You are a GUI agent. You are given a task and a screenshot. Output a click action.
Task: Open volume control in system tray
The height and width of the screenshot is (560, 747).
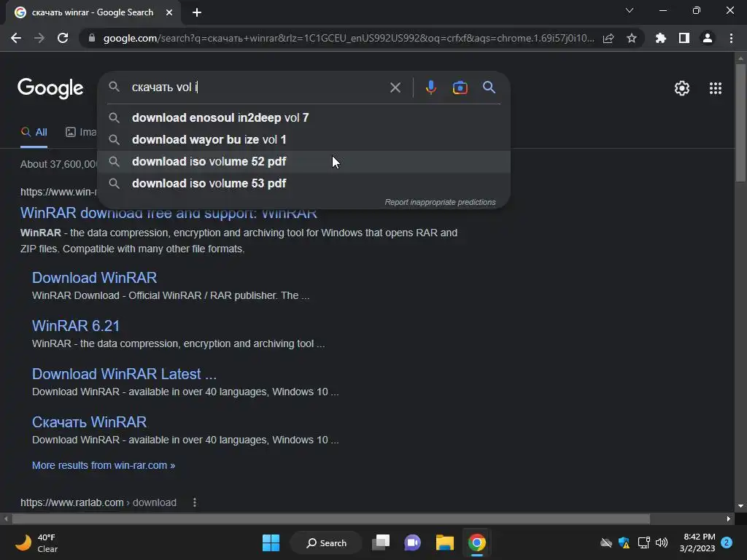click(661, 542)
